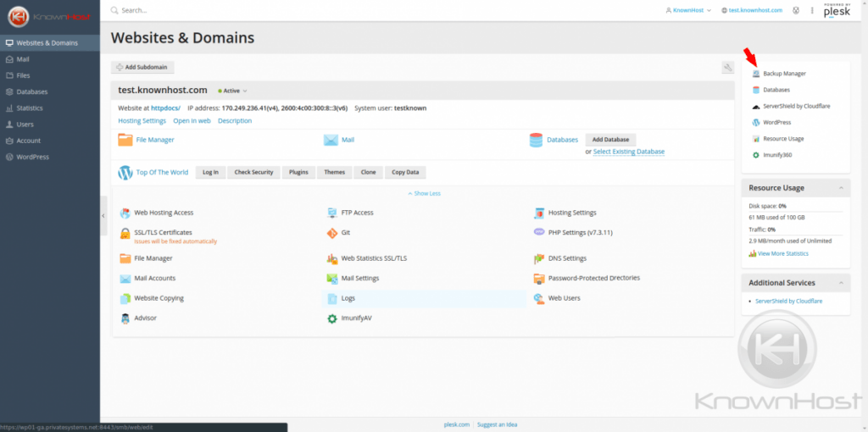Click ServerShield by Cloudflare cloud icon
The width and height of the screenshot is (868, 432).
coord(755,106)
